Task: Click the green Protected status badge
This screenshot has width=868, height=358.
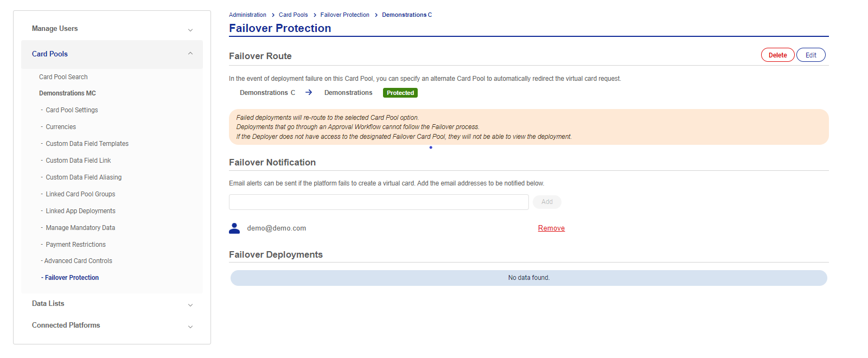Action: 400,93
